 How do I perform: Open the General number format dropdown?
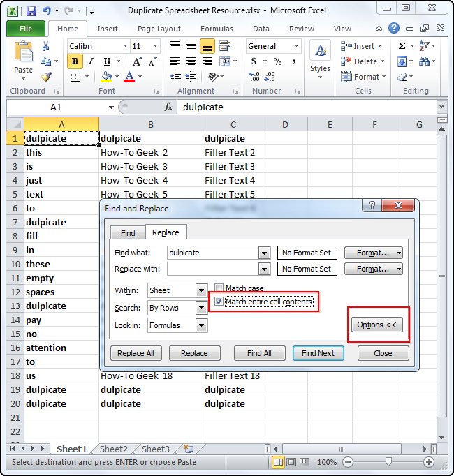[x=296, y=46]
